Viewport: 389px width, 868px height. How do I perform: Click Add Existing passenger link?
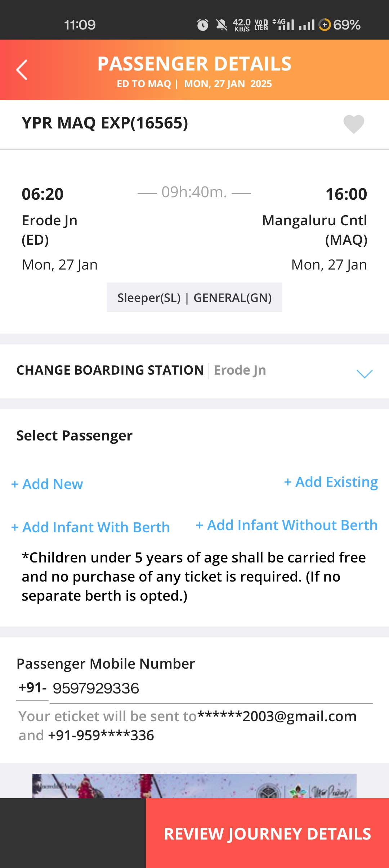tap(331, 482)
